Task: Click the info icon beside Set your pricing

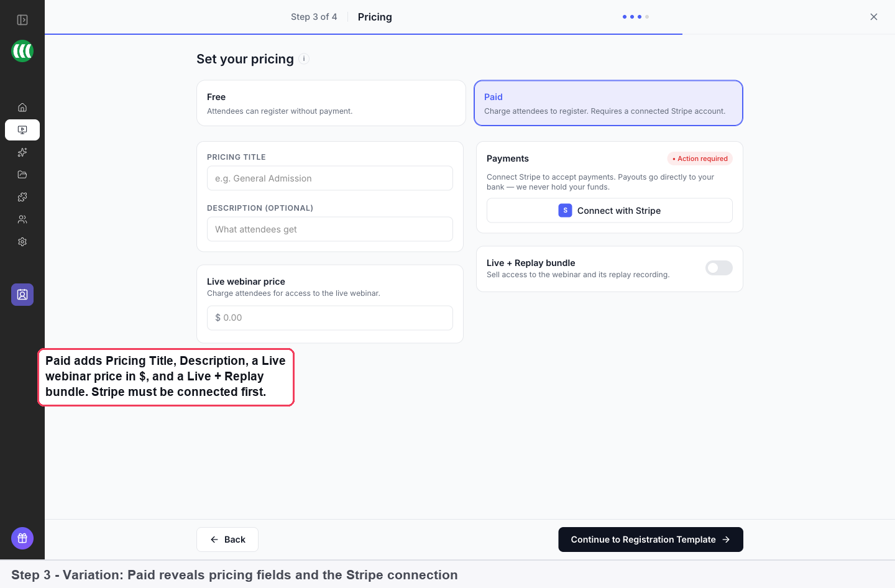Action: 304,59
